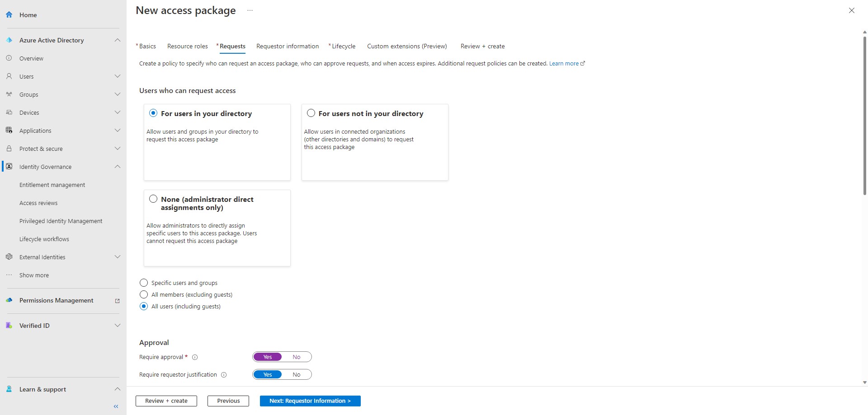Open the 'Learn more' link
Image resolution: width=868 pixels, height=415 pixels.
[564, 63]
